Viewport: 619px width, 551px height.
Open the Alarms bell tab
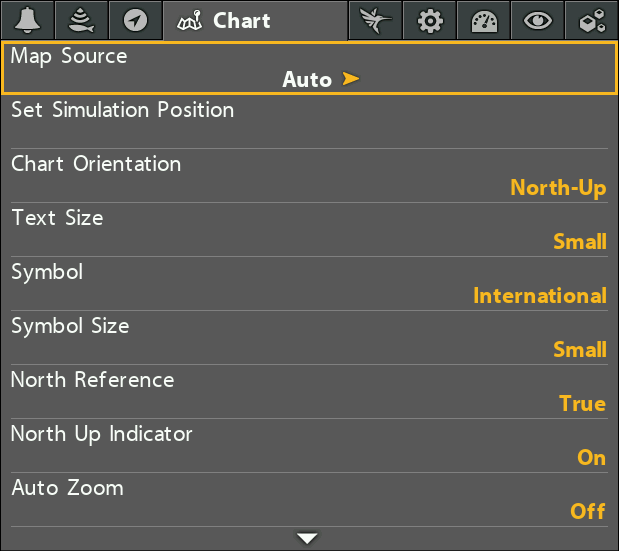point(27,20)
